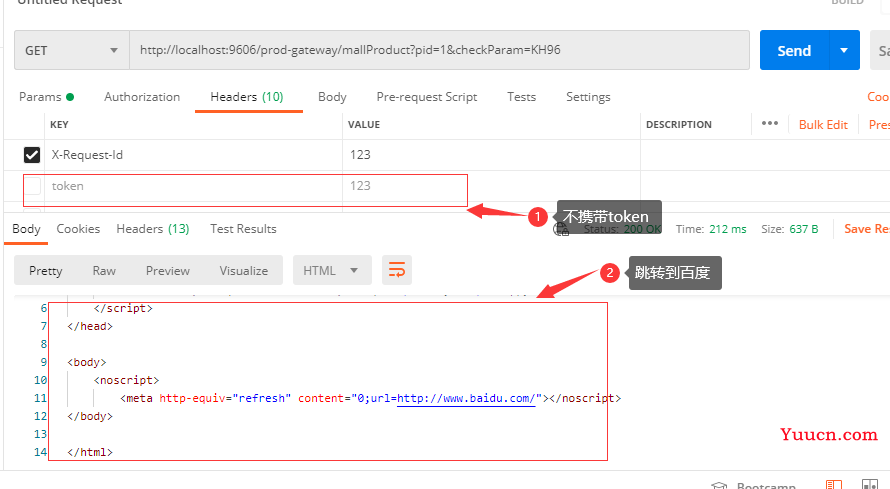890x489 pixels.
Task: Uncheck the X-Request-Id header checkbox
Action: tap(32, 155)
